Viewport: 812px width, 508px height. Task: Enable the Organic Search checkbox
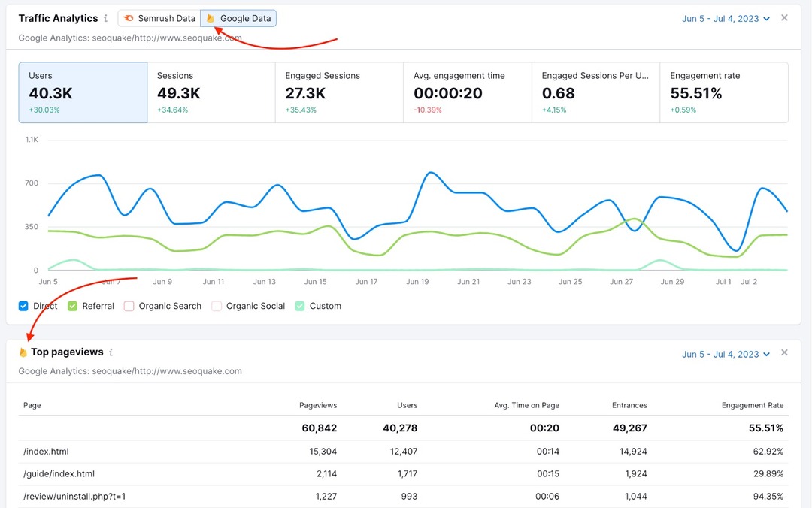coord(129,306)
